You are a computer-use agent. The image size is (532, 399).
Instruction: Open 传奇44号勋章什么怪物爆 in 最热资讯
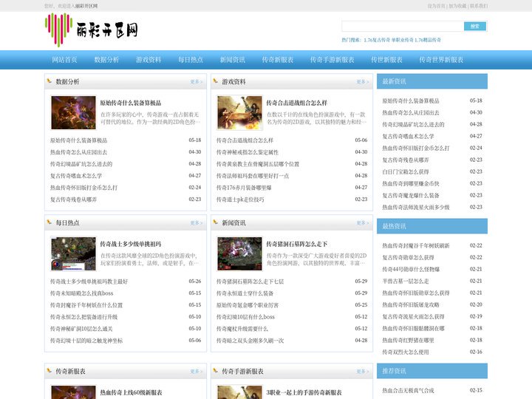tap(411, 270)
